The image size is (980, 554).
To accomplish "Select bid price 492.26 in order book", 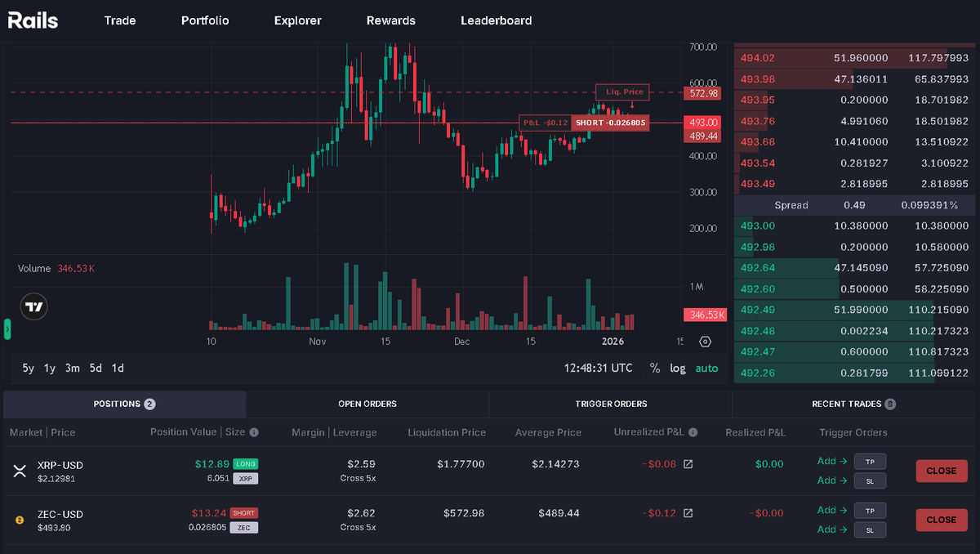I will point(758,373).
